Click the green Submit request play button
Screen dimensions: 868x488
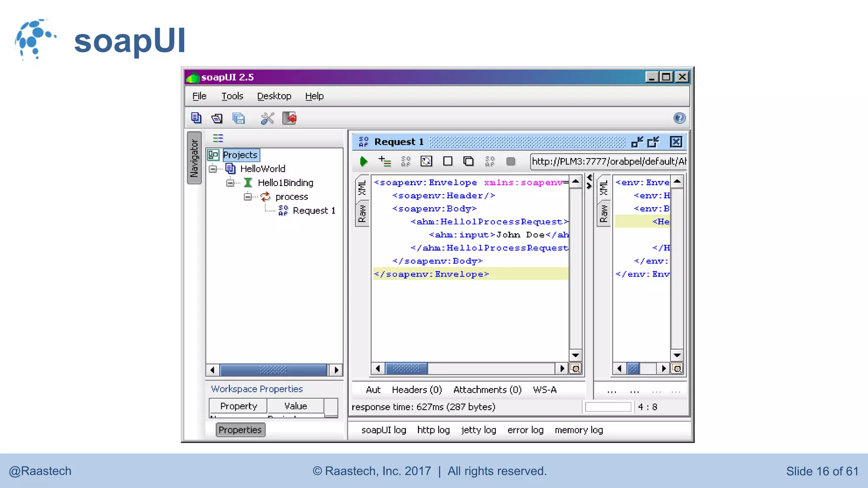pyautogui.click(x=363, y=161)
